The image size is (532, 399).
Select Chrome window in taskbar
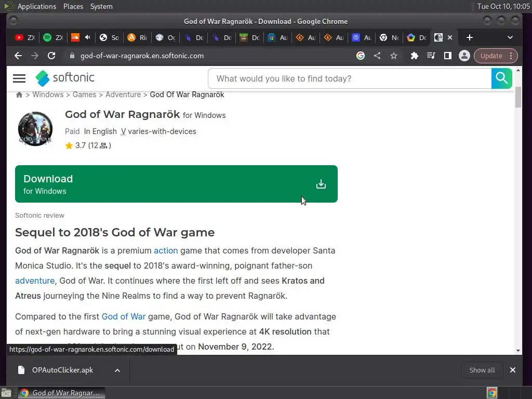pyautogui.click(x=61, y=393)
